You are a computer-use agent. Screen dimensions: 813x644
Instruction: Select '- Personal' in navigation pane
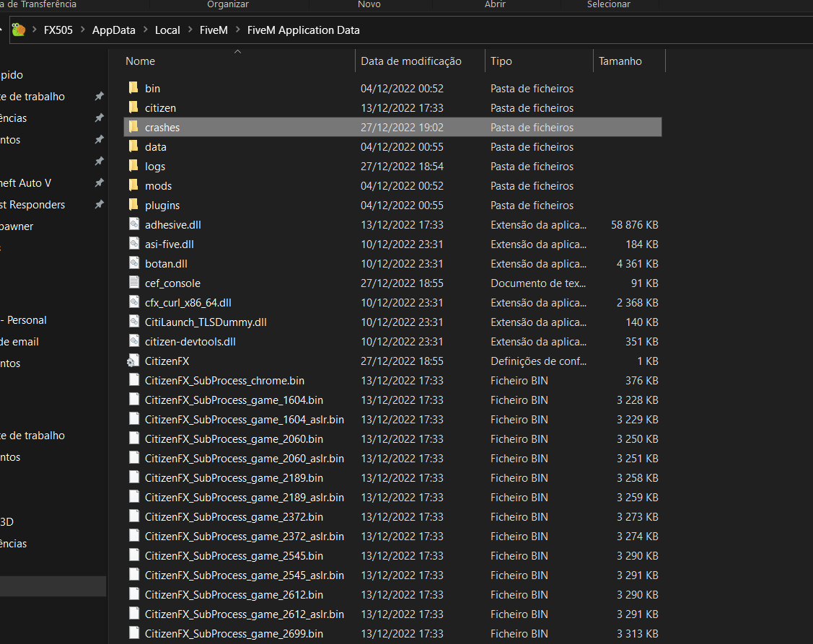coord(23,320)
